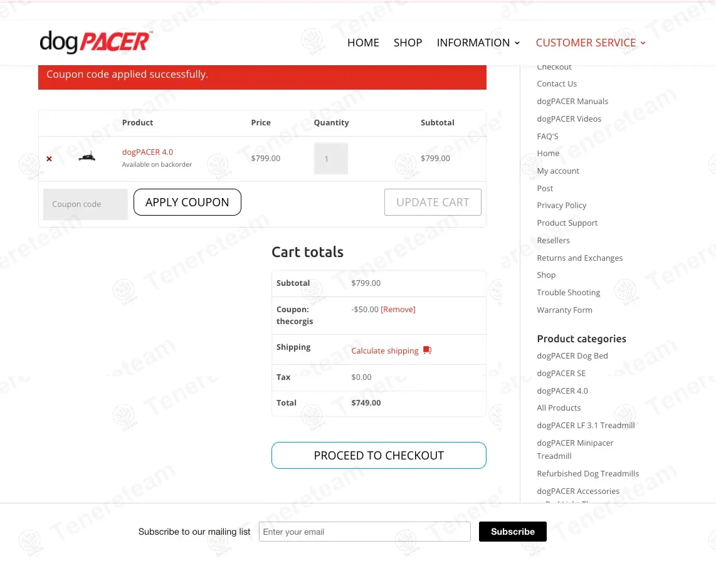Remove dogPACER 4.0 from cart
The width and height of the screenshot is (716, 588).
point(50,159)
